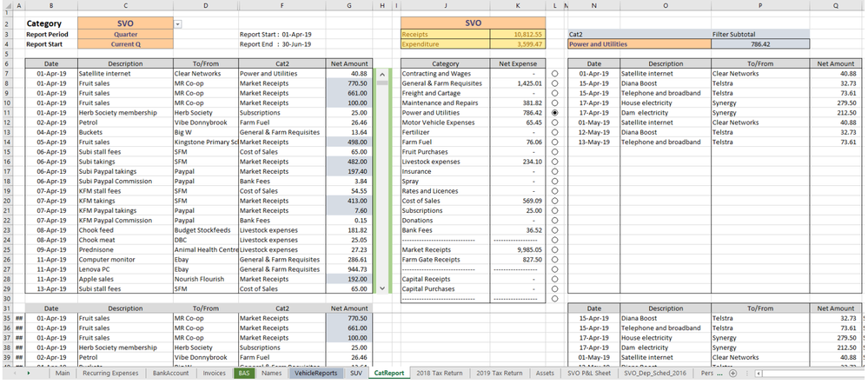
Task: Go to the Assets sheet tab
Action: tap(545, 374)
